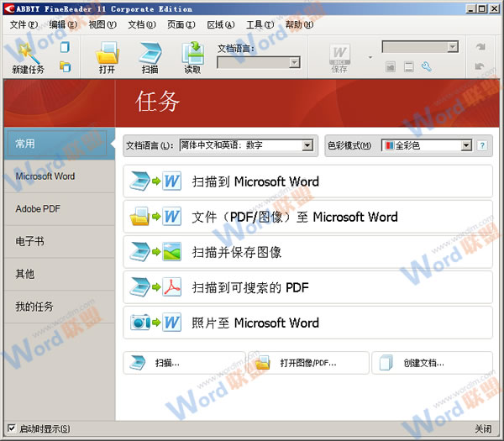Click the 扫描 scanner toolbar icon
Screen dimensions: 504x441
click(150, 52)
